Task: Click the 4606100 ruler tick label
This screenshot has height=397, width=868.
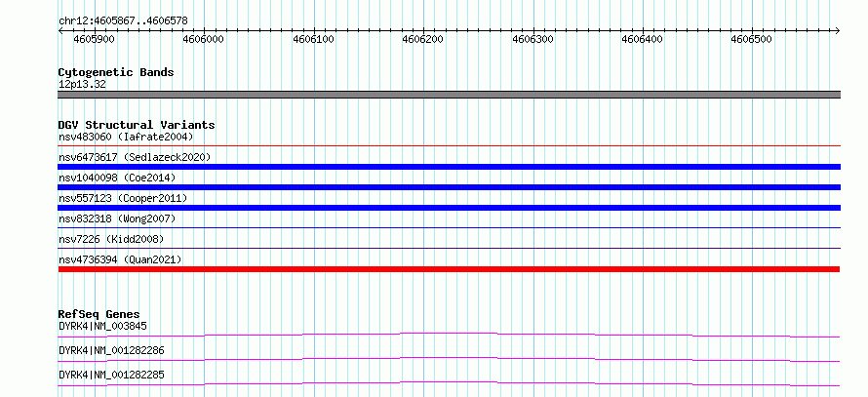Action: [x=314, y=40]
